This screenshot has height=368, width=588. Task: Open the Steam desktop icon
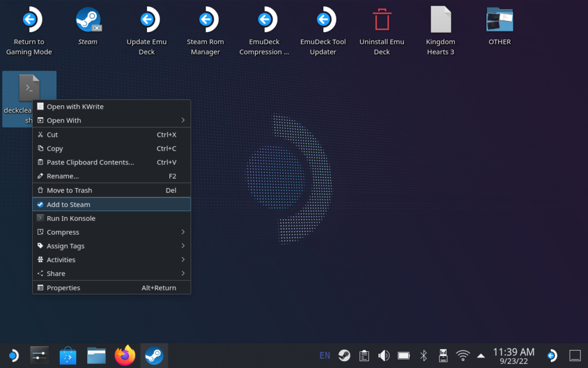click(88, 21)
